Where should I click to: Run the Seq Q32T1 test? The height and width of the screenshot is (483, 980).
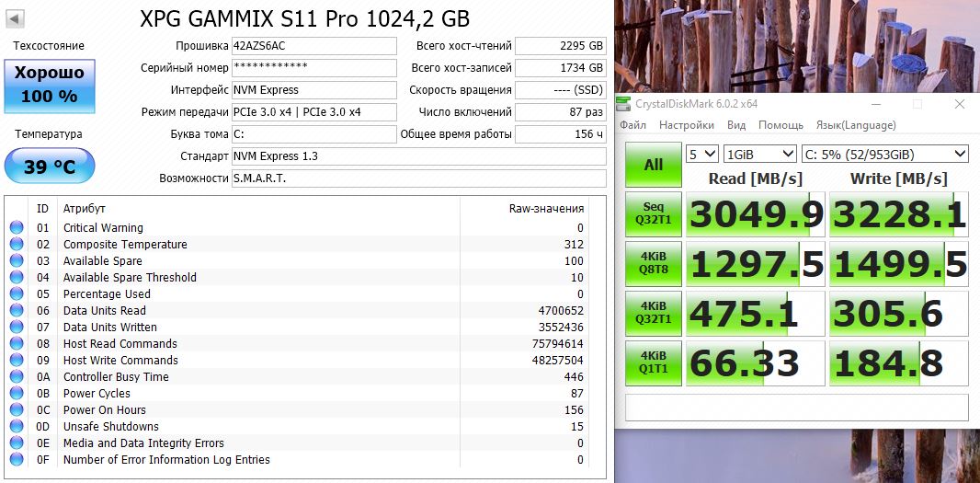click(x=654, y=214)
